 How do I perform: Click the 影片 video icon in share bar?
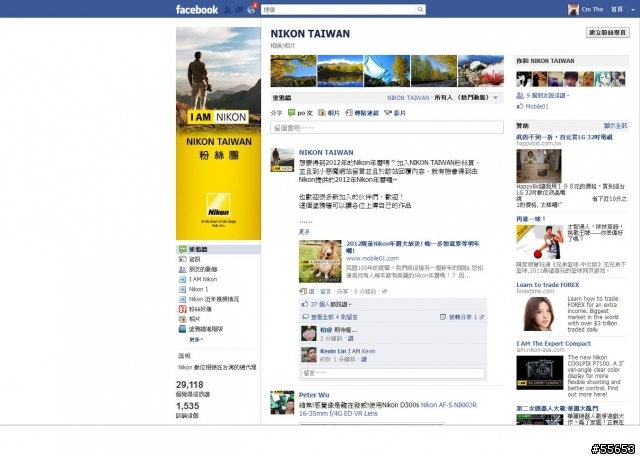point(388,113)
